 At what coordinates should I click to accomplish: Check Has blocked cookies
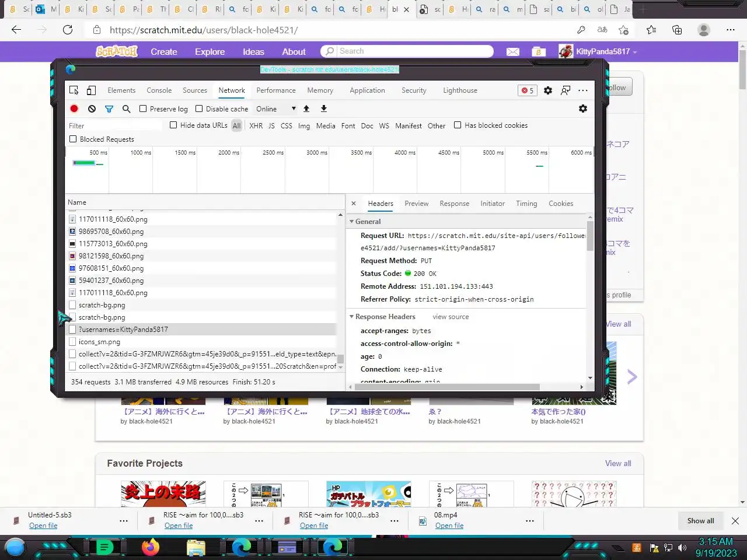[x=458, y=125]
